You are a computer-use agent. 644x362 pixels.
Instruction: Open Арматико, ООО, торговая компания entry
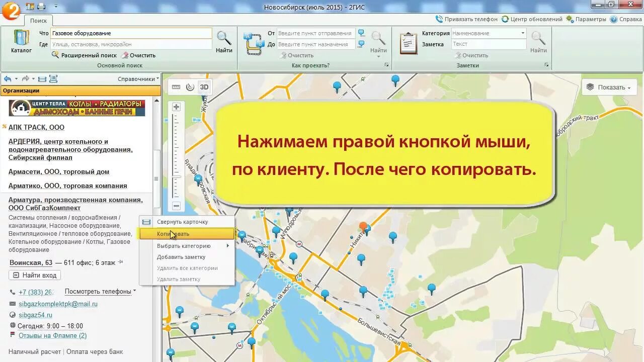click(67, 186)
